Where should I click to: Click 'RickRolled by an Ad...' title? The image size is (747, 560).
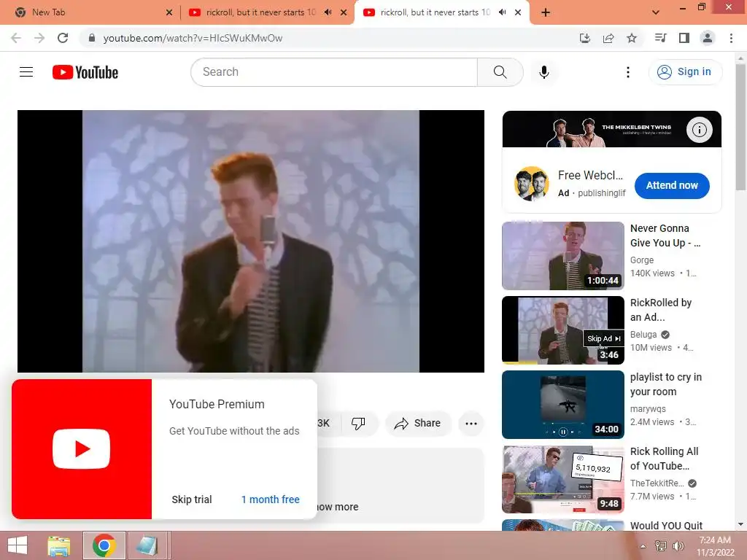(x=660, y=309)
